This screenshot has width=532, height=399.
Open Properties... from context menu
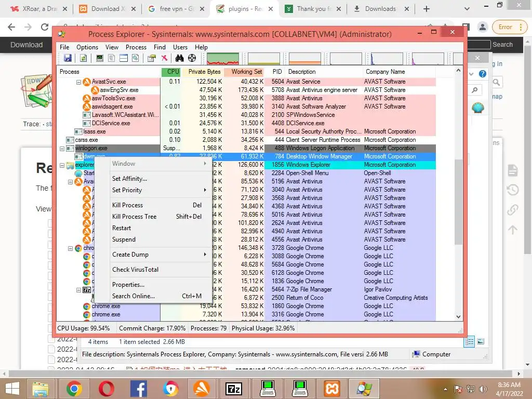click(159, 284)
